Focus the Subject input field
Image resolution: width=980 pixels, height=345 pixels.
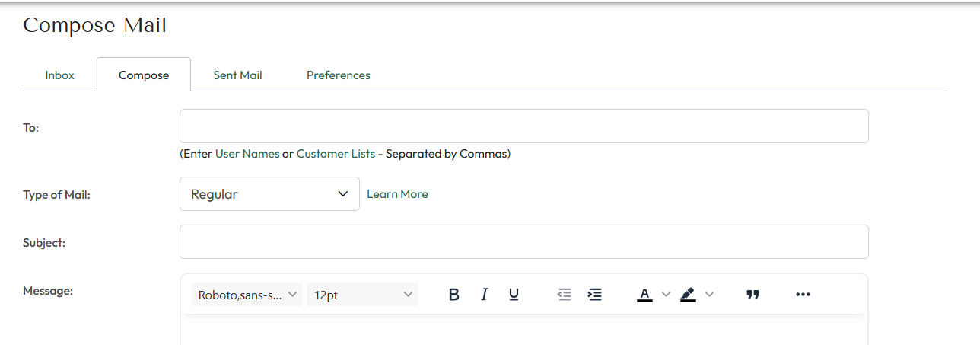tap(523, 242)
